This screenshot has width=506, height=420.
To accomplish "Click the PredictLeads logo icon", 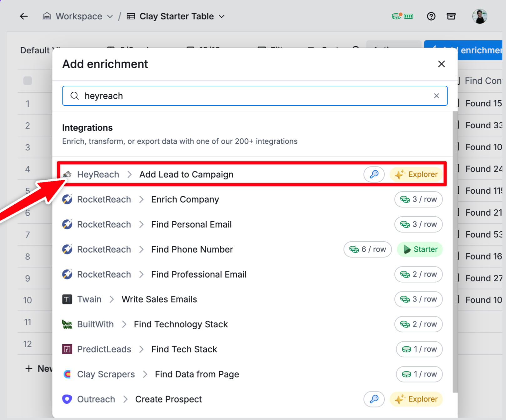I will tap(67, 349).
